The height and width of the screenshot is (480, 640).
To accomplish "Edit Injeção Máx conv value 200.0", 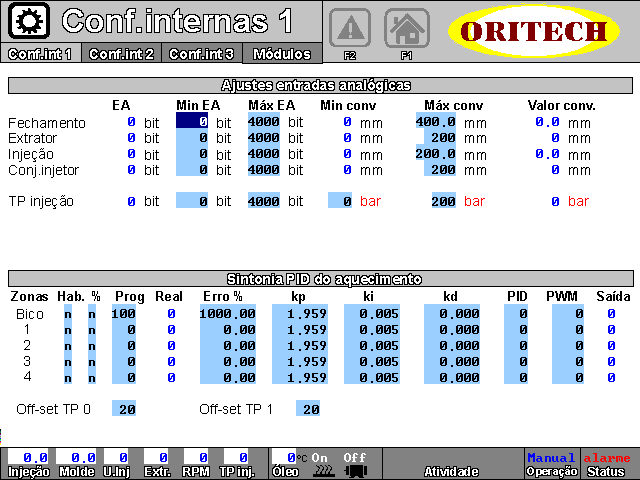I will pos(437,154).
